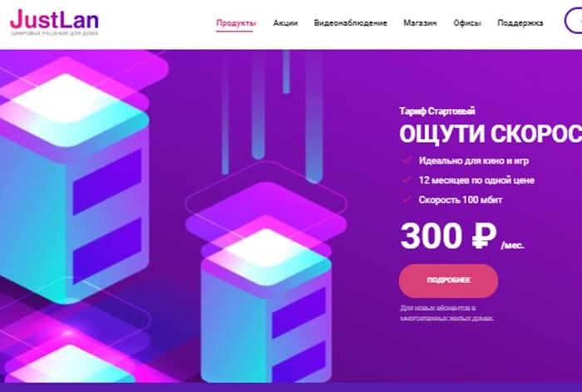Click the pink ПОДРОБНЕЕ button
The image size is (582, 392).
pos(448,281)
